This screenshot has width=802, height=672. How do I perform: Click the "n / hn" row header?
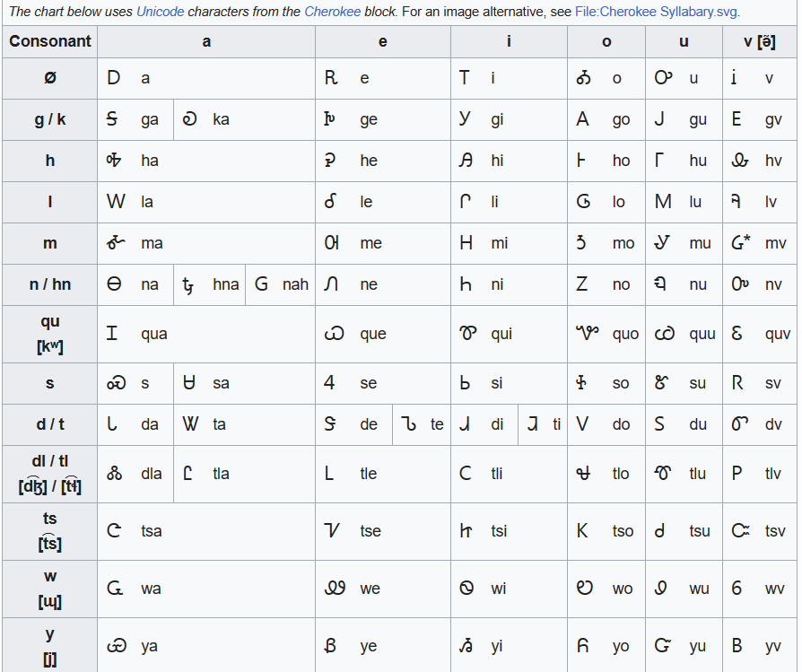pyautogui.click(x=50, y=284)
